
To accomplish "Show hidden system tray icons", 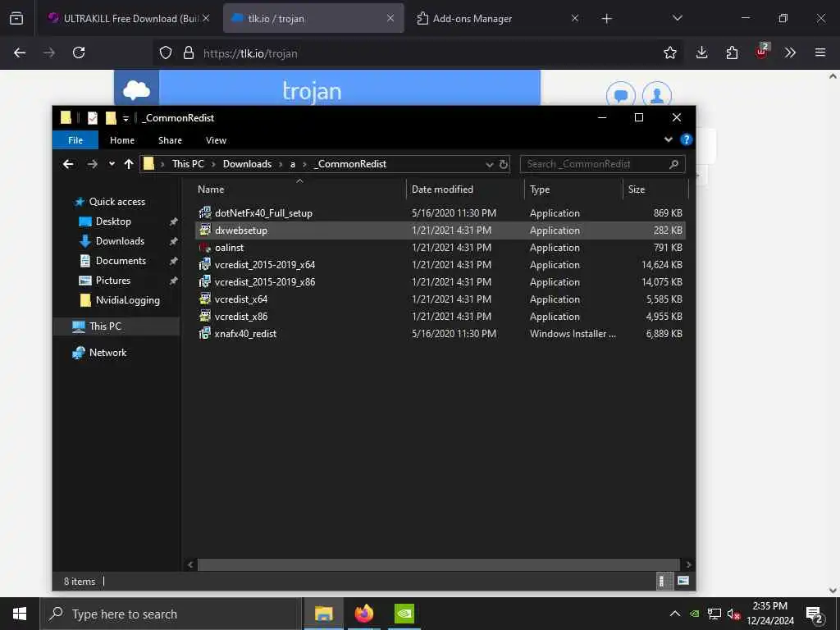I will click(675, 614).
